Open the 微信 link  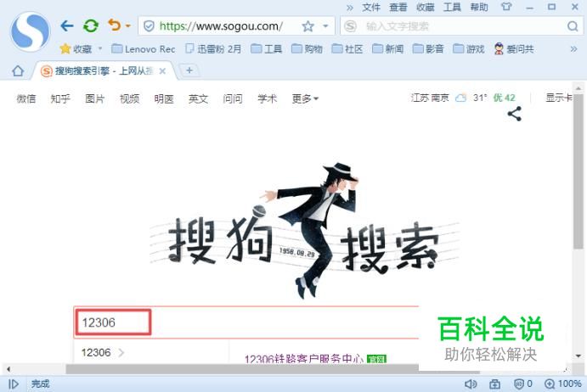point(25,98)
